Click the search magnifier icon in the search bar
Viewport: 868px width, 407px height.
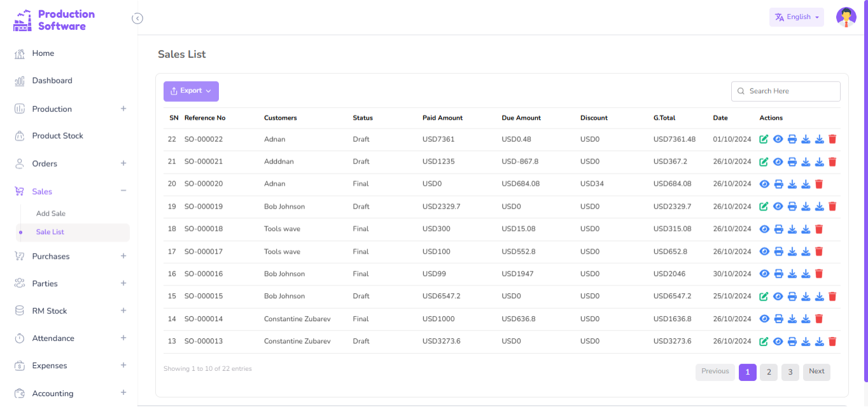(x=740, y=91)
